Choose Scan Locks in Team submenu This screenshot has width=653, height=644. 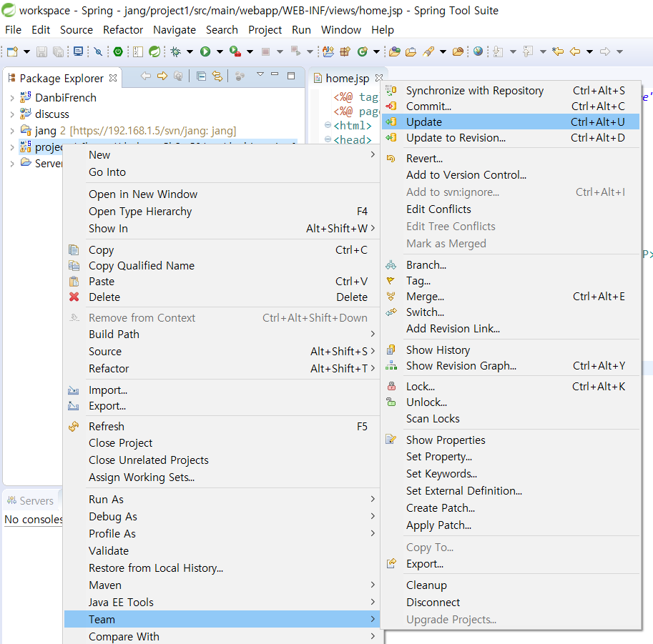pyautogui.click(x=511, y=418)
